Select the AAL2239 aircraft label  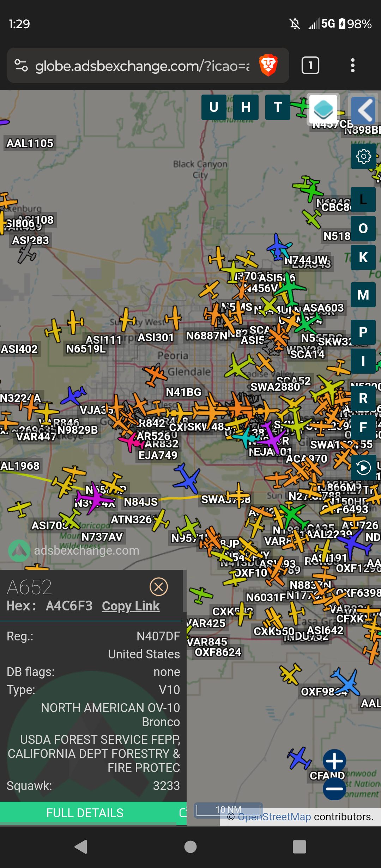click(329, 534)
